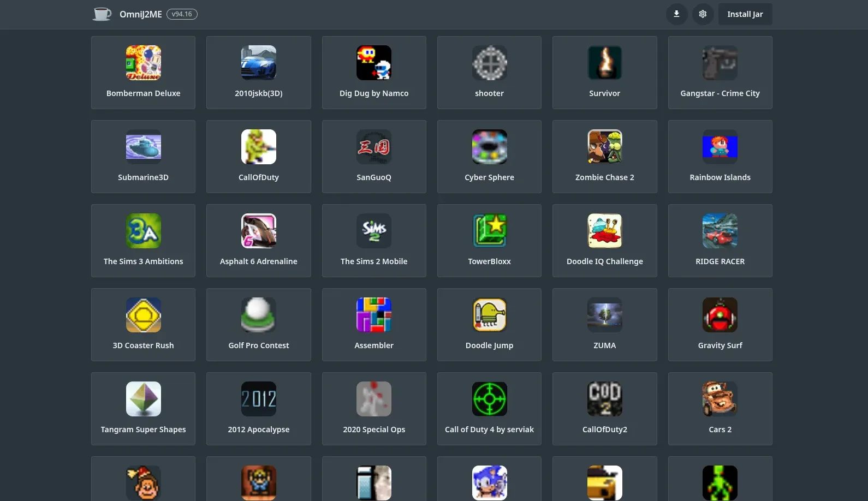
Task: Launch TowerBloxx game icon
Action: pyautogui.click(x=490, y=231)
